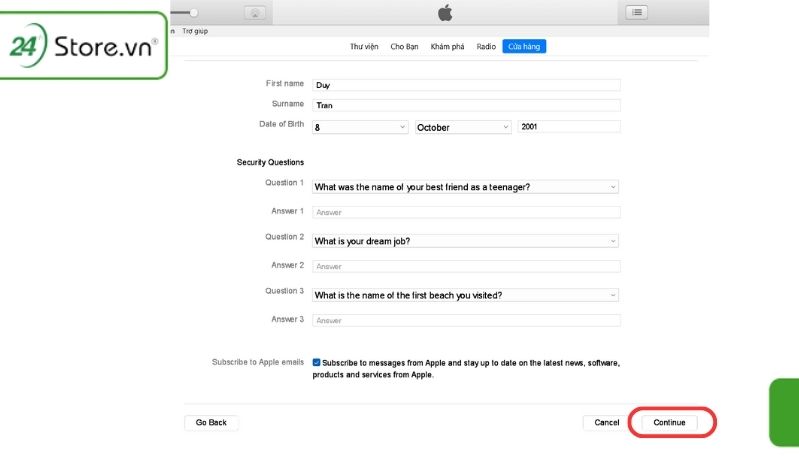Open the Trợ giúp menu
Viewport: 799px width, 457px height.
(195, 31)
